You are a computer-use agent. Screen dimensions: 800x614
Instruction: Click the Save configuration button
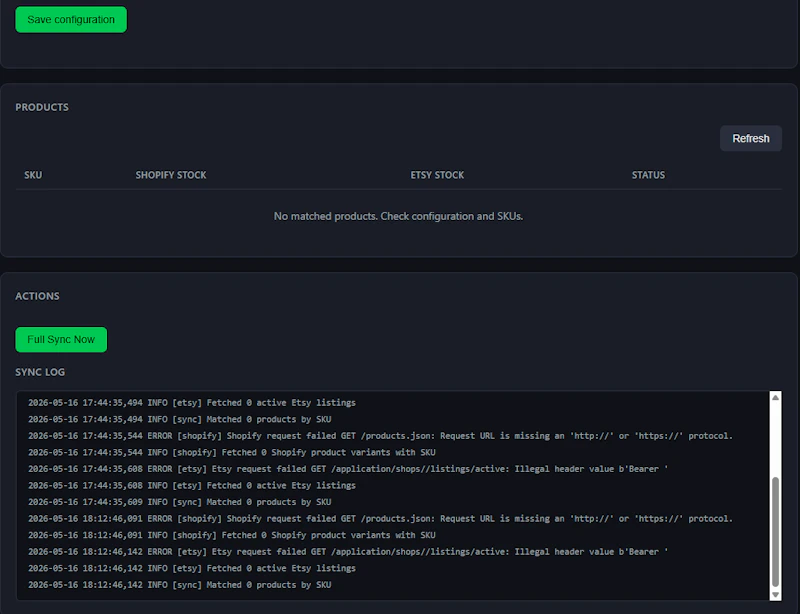tap(71, 20)
